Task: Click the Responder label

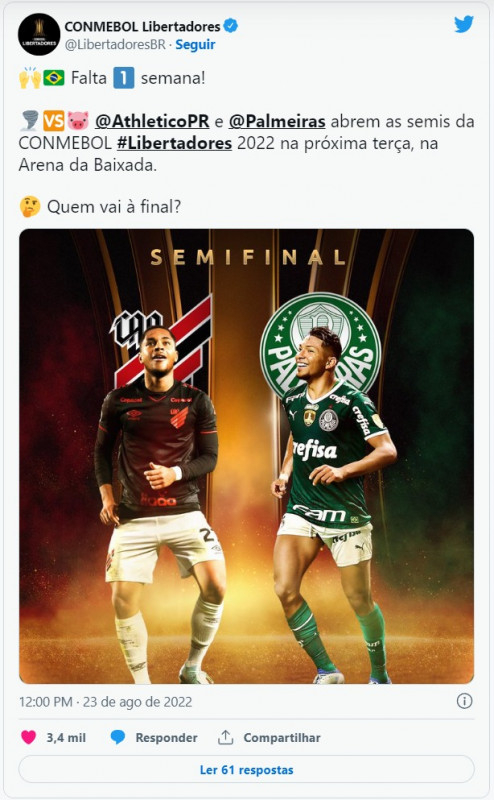Action: point(166,738)
